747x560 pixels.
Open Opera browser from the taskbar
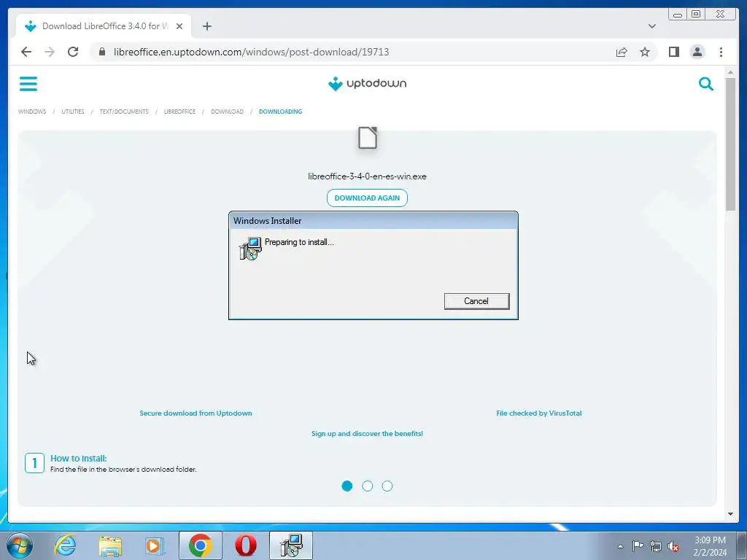[245, 545]
